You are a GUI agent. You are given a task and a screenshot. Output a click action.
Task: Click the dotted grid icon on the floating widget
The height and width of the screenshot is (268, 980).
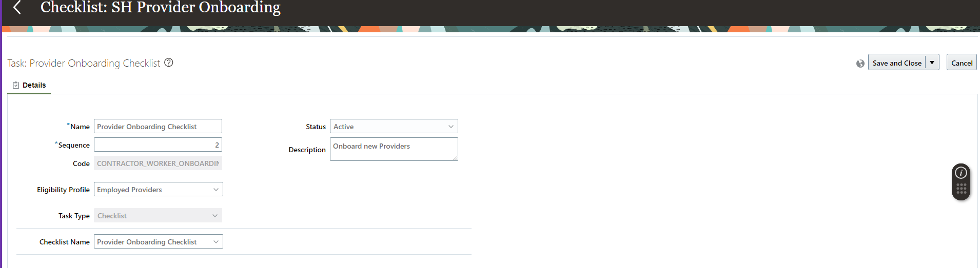point(961,189)
